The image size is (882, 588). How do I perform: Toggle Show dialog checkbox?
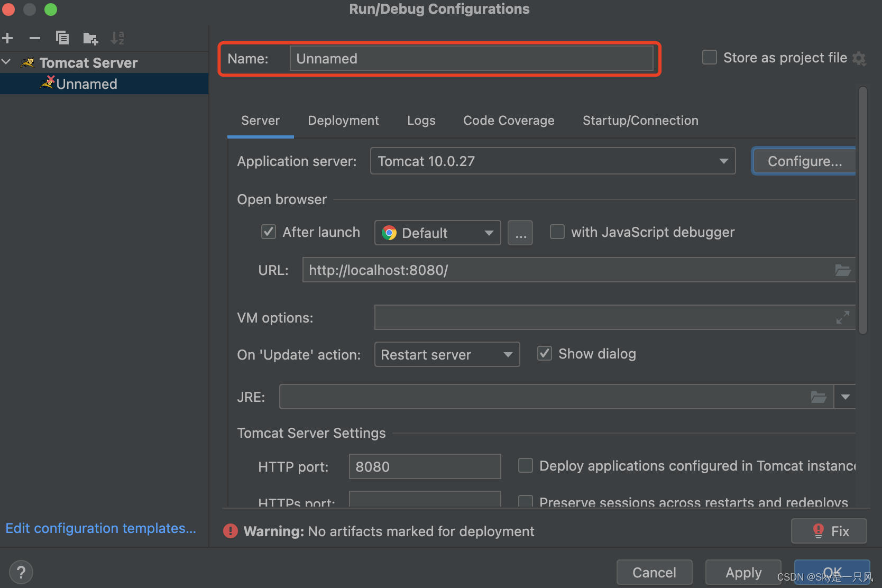click(545, 353)
